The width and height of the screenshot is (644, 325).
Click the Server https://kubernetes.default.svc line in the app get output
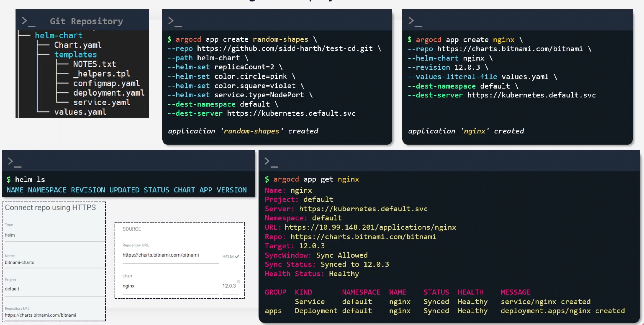[x=346, y=209]
